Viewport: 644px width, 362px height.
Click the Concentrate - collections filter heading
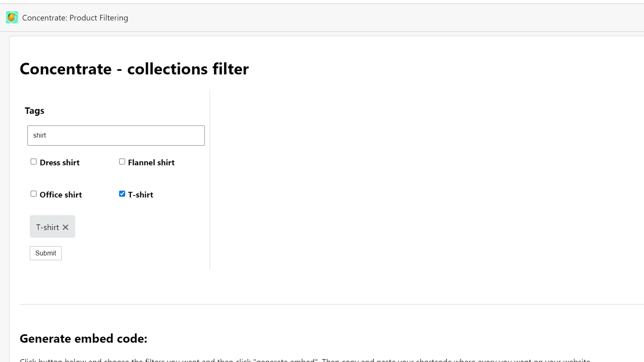(x=134, y=69)
